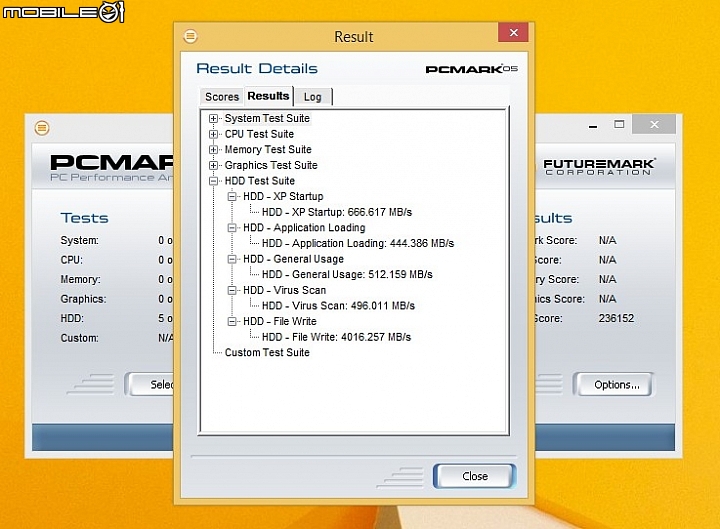Collapse the HDD - Application Loading node

point(232,228)
